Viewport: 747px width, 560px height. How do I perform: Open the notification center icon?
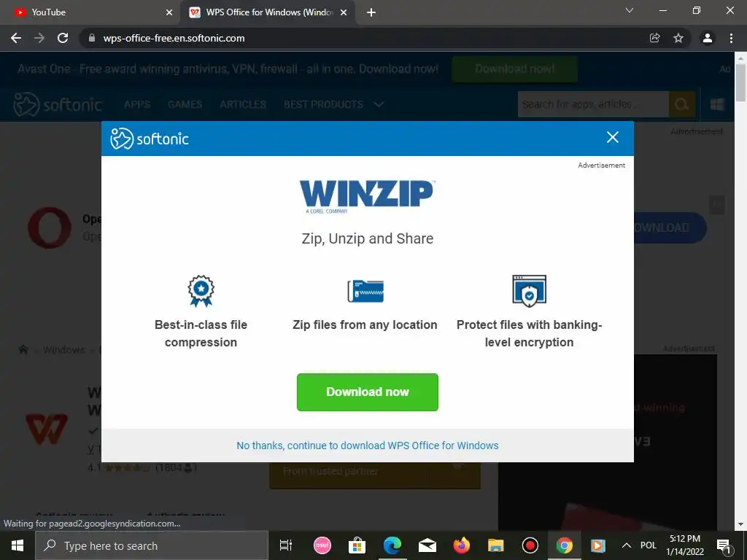[724, 545]
